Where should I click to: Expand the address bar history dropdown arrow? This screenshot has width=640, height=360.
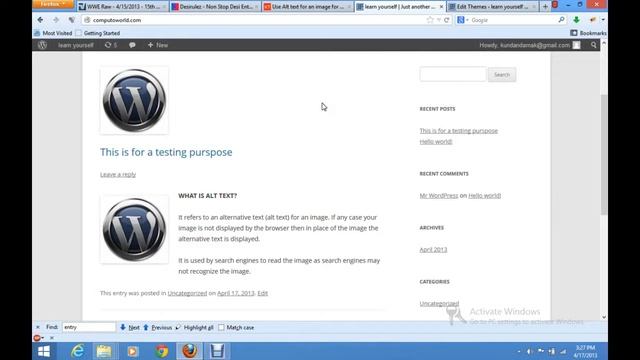(x=438, y=20)
